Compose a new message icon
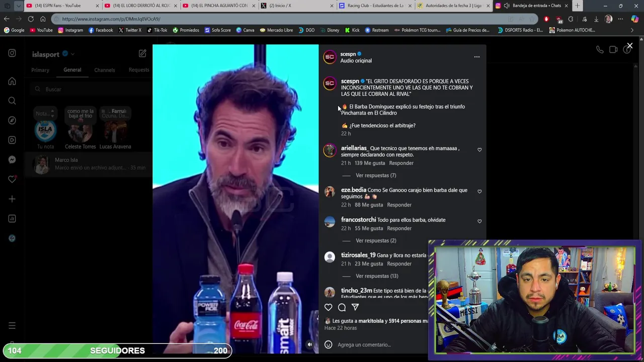 pos(142,53)
